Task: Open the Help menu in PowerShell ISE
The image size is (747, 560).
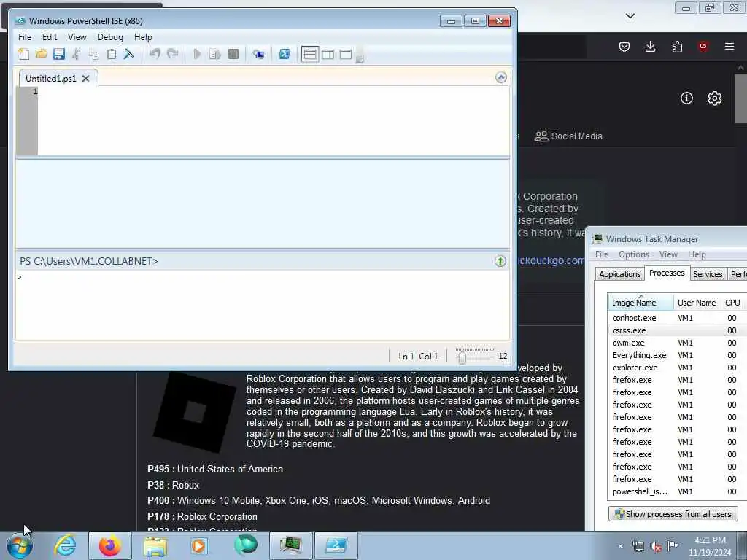Action: tap(143, 37)
